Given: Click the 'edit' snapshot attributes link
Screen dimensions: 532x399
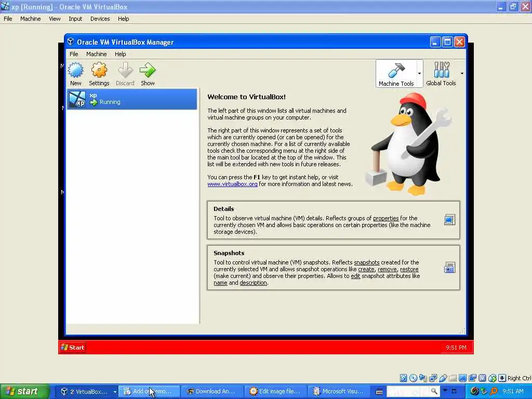Looking at the screenshot, I should click(x=355, y=276).
